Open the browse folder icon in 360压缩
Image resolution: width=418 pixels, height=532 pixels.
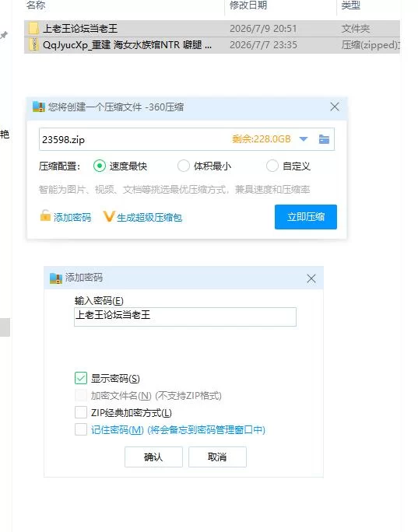tap(324, 139)
